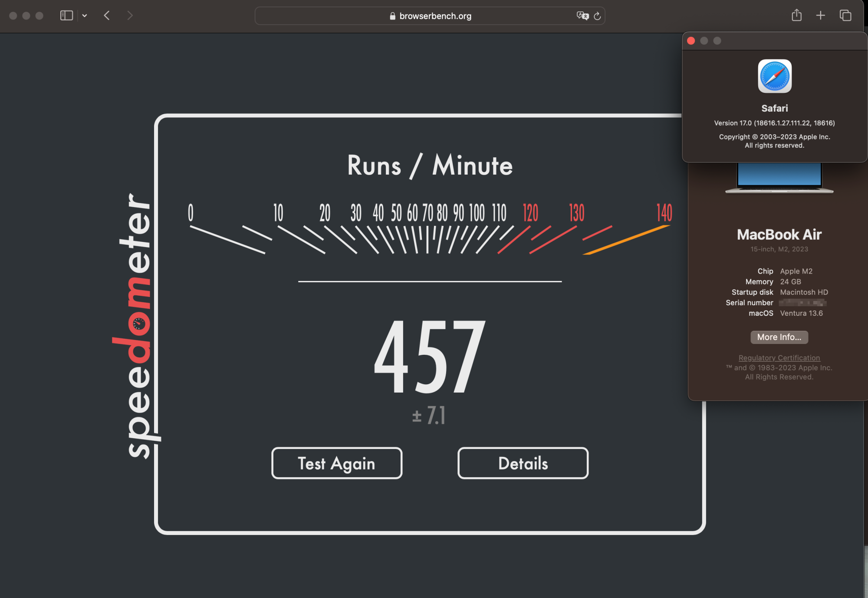Go back using the back arrow

107,16
